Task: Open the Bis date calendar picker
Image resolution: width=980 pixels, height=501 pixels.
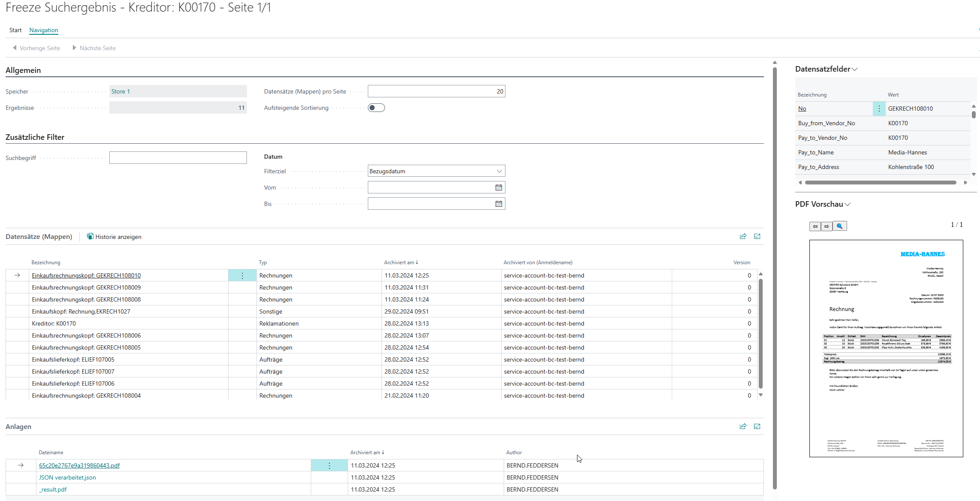Action: (499, 204)
